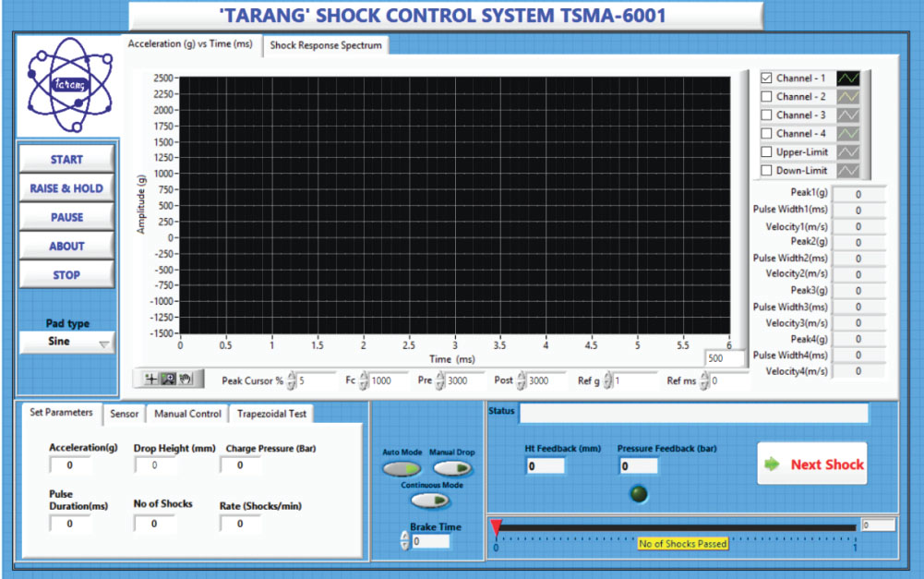The width and height of the screenshot is (924, 579).
Task: Click the RAISE & HOLD button
Action: [x=66, y=188]
